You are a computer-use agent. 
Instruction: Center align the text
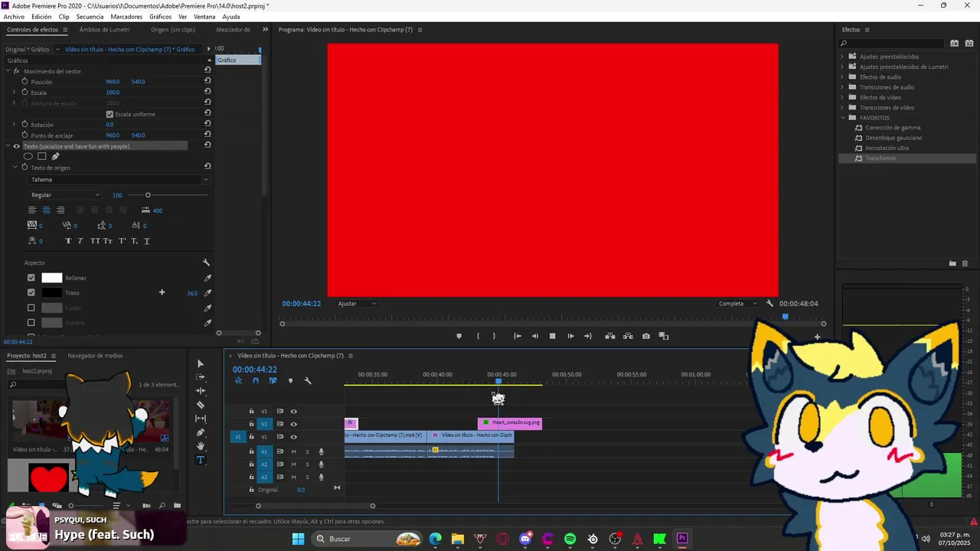point(46,210)
